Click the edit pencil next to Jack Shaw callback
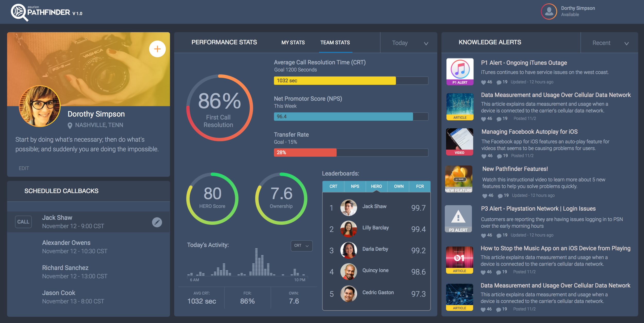Screen dimensions: 644x323 click(x=157, y=222)
